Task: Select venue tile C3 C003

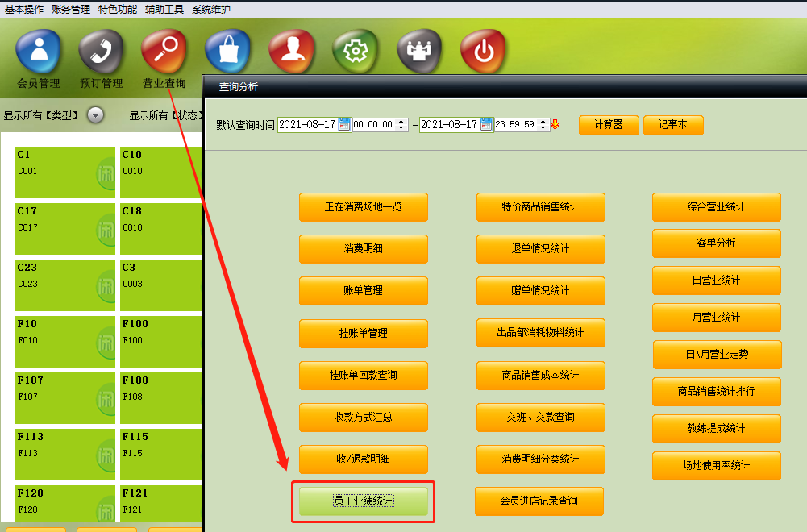Action: pyautogui.click(x=160, y=285)
